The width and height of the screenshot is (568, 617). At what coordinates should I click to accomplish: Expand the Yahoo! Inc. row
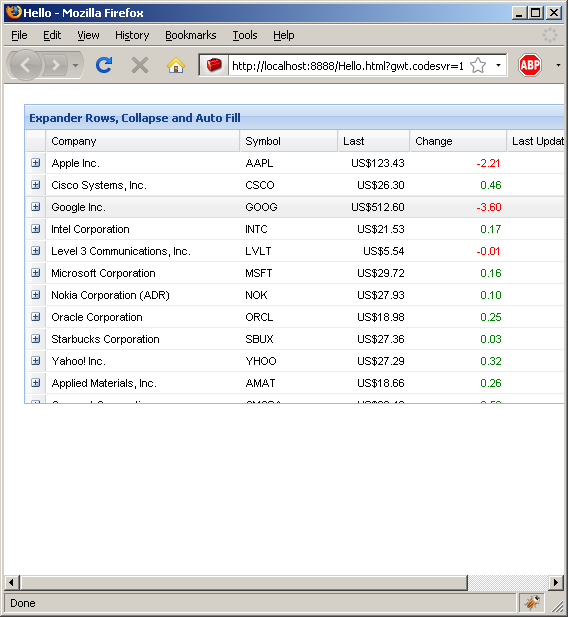35,361
